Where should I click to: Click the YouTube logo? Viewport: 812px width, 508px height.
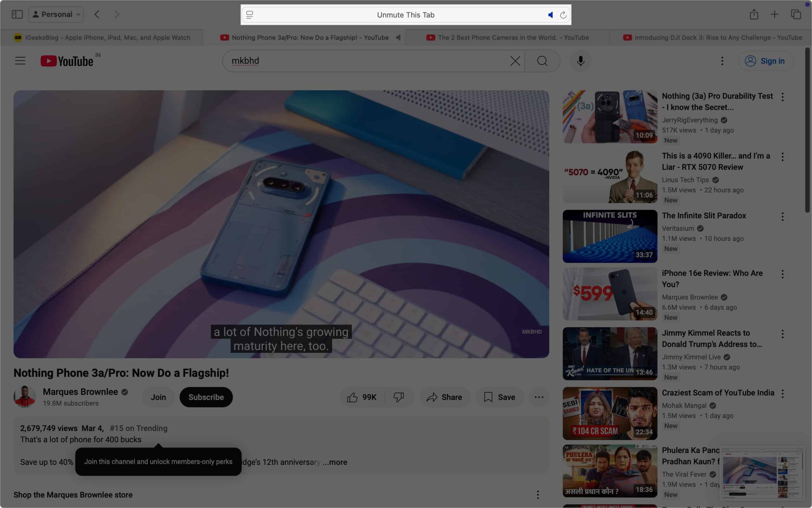point(67,61)
